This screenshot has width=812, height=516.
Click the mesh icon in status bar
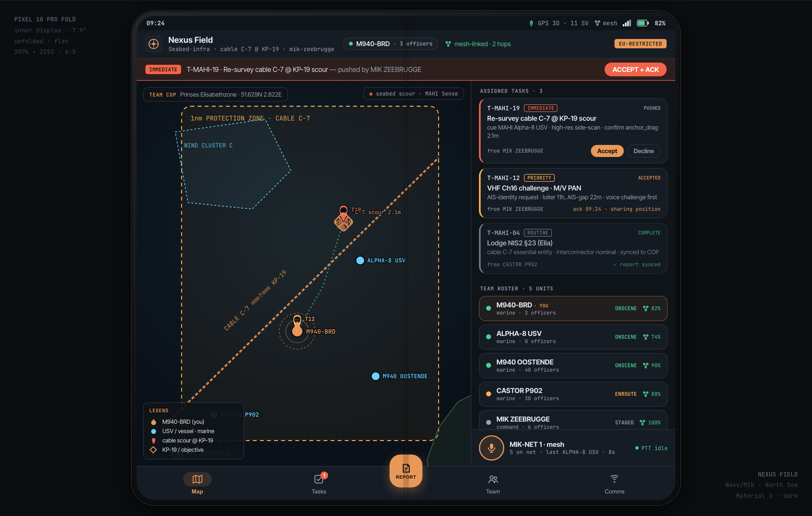(597, 23)
